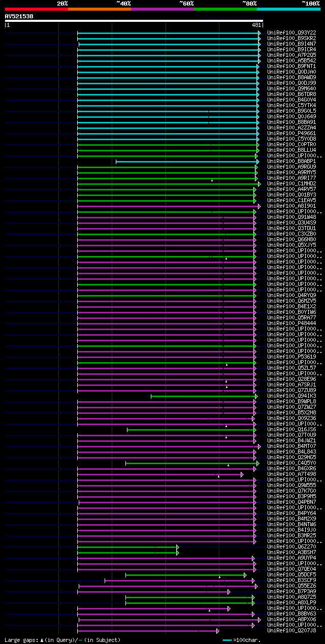Select the UniRef100_Q4RYQ9 label
Screen dimensions: 325x644
tap(291, 295)
